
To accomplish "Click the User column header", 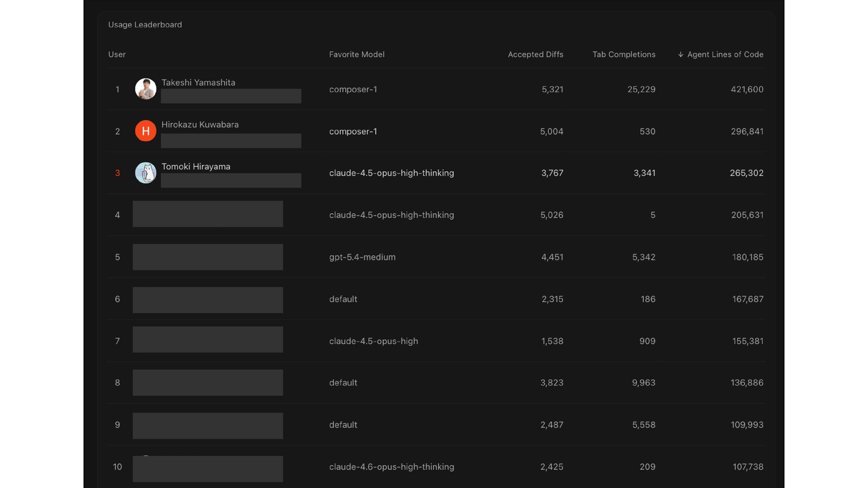I will click(x=117, y=55).
